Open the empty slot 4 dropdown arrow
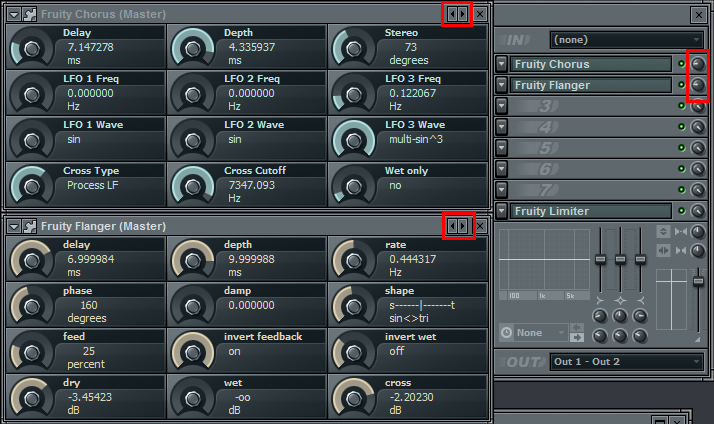714x424 pixels. tap(501, 127)
